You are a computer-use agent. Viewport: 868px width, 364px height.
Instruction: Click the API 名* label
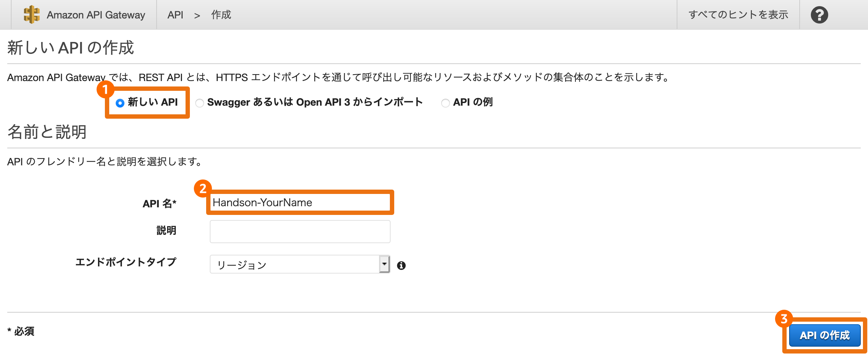(159, 204)
